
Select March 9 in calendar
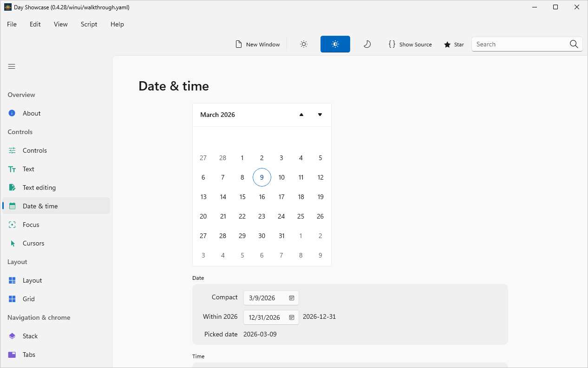pos(262,177)
